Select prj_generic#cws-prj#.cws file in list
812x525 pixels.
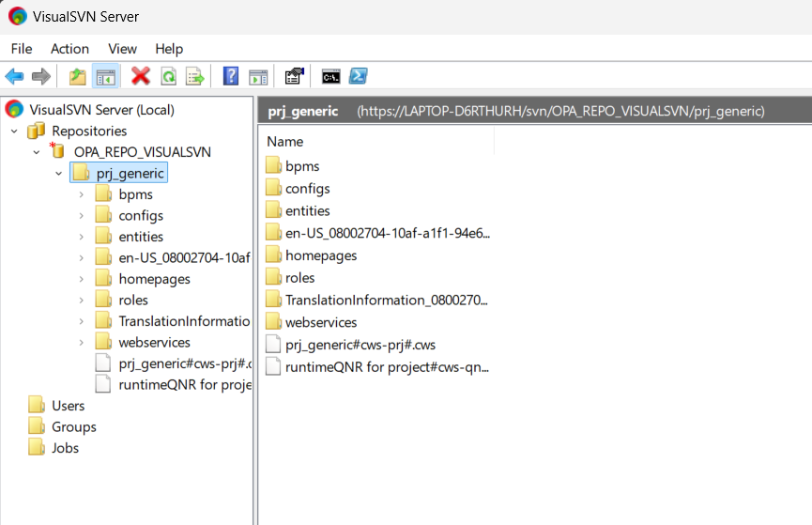click(351, 345)
